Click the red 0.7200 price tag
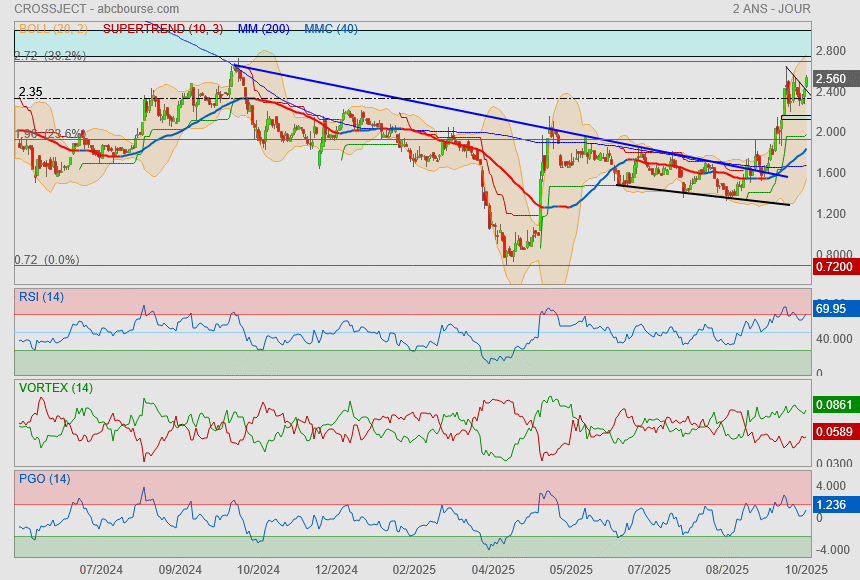The width and height of the screenshot is (860, 580). click(833, 268)
